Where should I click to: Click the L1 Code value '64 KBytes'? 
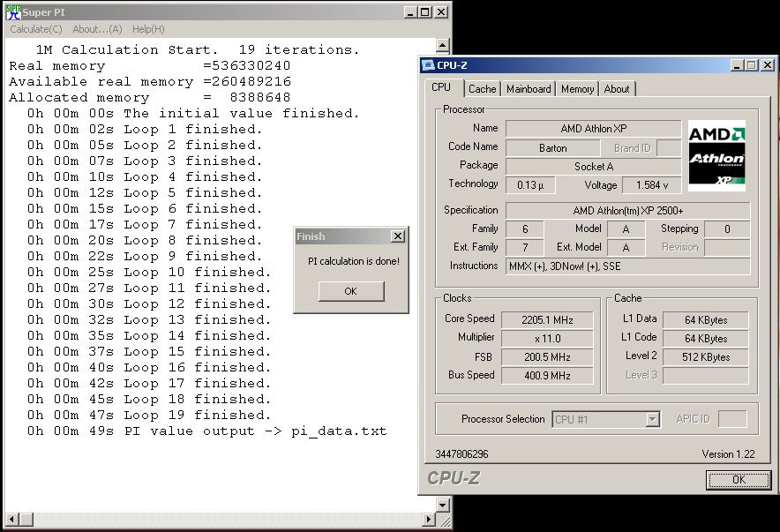click(x=706, y=339)
